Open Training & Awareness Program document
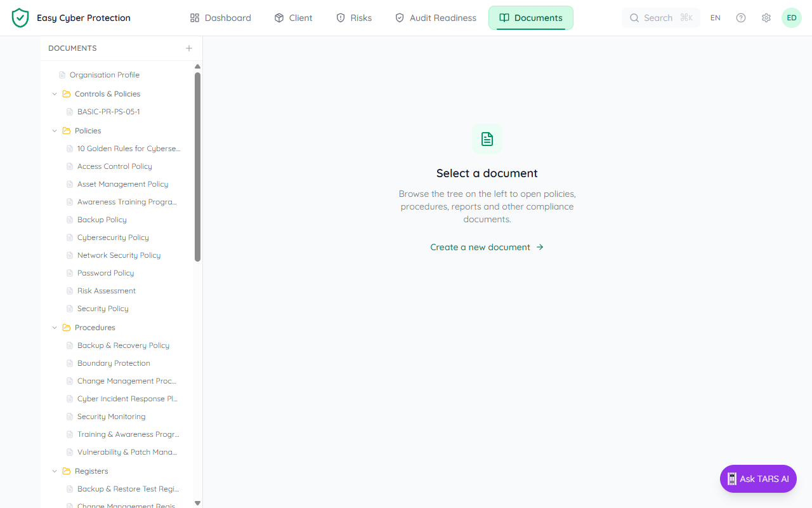The width and height of the screenshot is (812, 508). tap(128, 434)
